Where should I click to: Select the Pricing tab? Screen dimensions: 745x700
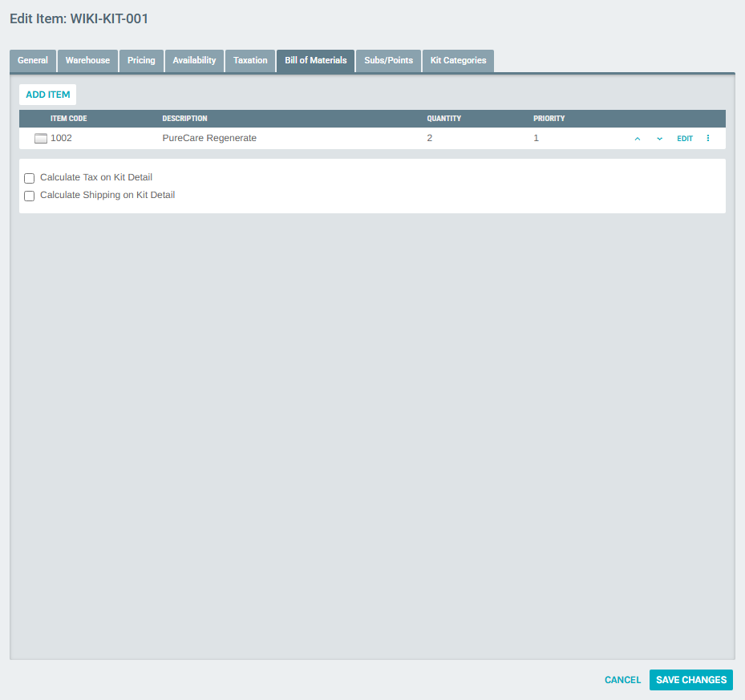click(x=141, y=60)
